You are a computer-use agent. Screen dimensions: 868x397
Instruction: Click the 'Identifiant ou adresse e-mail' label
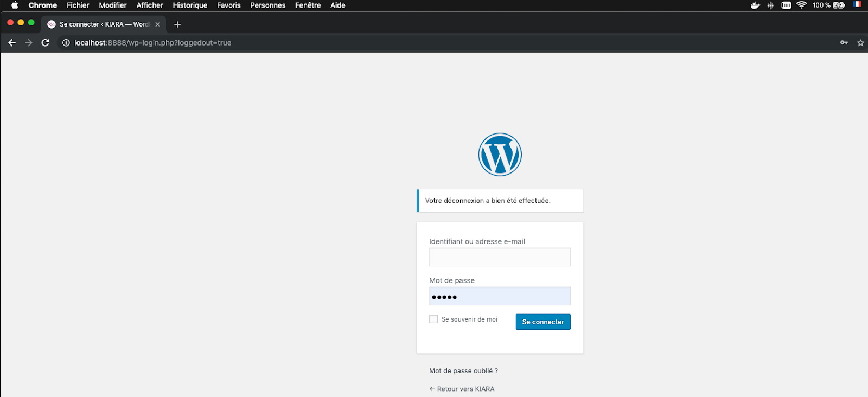click(x=477, y=242)
